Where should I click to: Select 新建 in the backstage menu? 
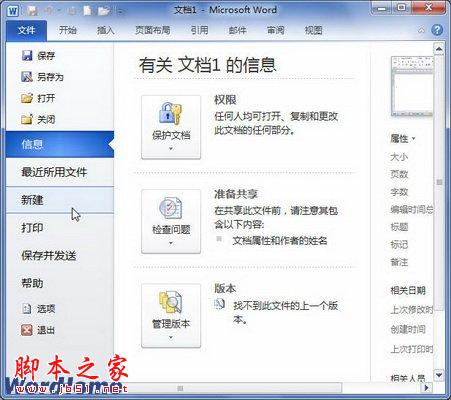(60, 200)
